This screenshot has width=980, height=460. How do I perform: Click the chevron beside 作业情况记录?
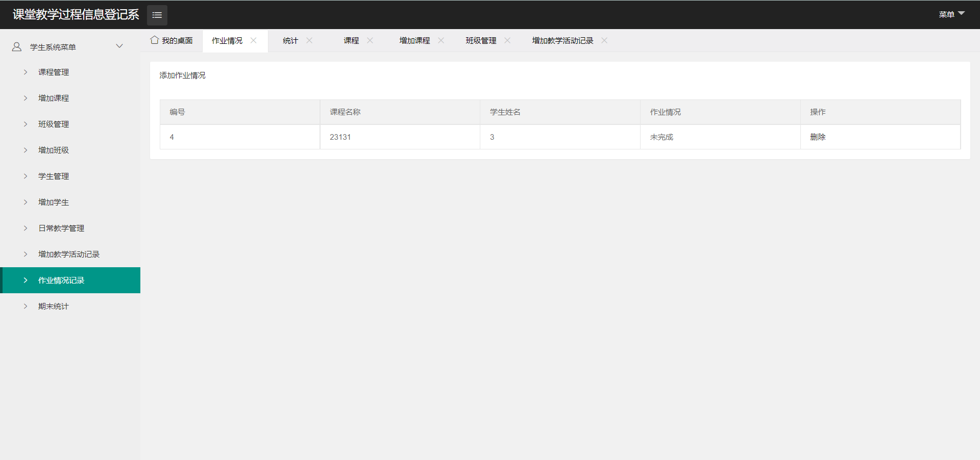pyautogui.click(x=26, y=280)
